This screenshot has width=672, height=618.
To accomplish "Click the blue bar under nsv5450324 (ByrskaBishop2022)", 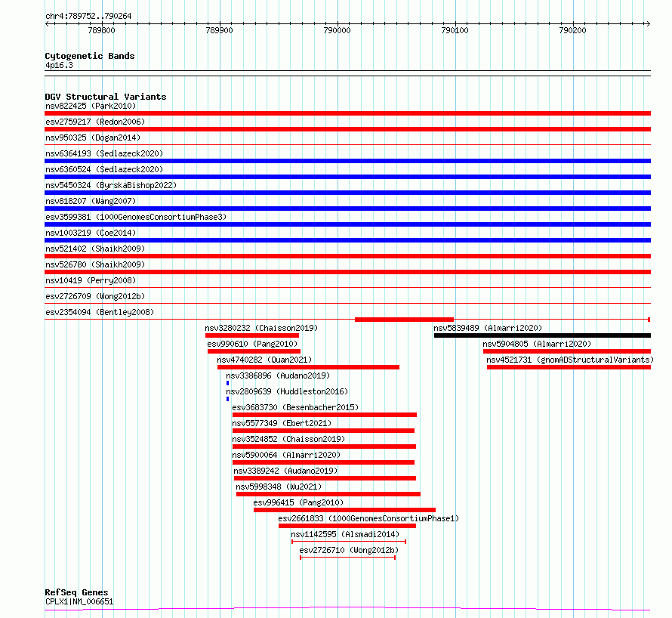I will 347,193.
